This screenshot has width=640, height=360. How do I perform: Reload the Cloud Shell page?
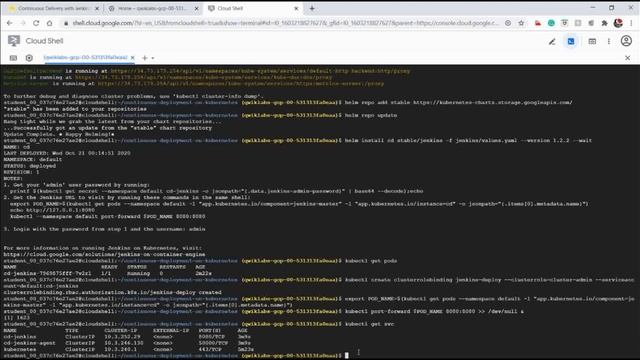(x=36, y=23)
